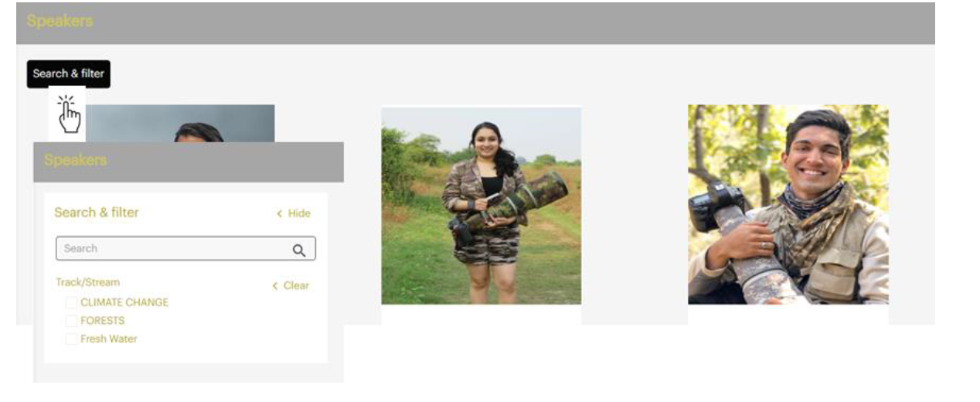The image size is (980, 402).
Task: Click the chevron arrow beside Clear
Action: click(274, 286)
